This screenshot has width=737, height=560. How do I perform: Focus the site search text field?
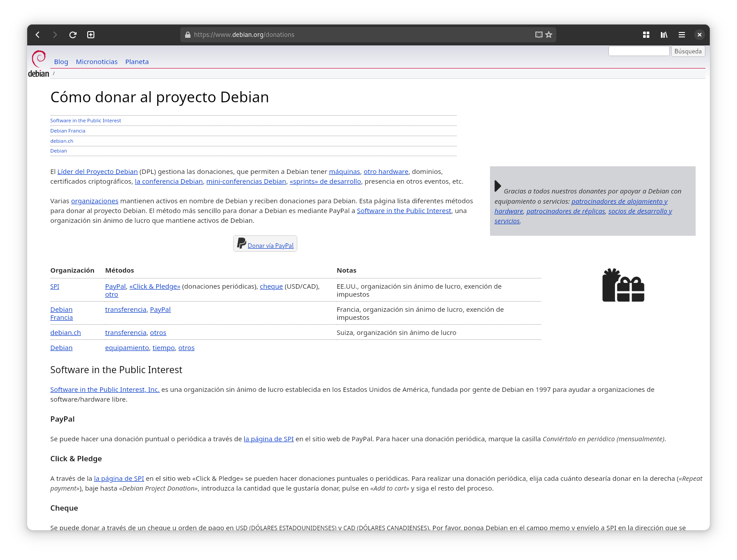tap(639, 51)
